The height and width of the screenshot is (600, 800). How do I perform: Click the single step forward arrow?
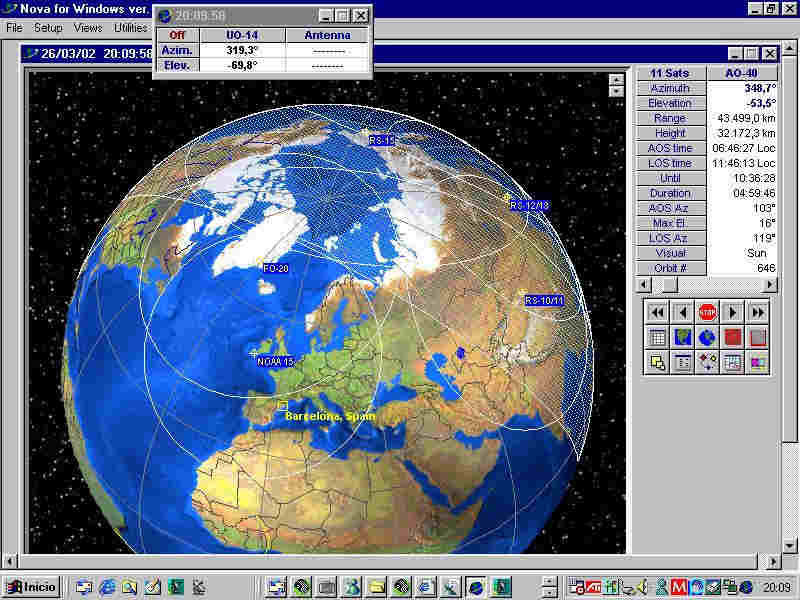[733, 312]
